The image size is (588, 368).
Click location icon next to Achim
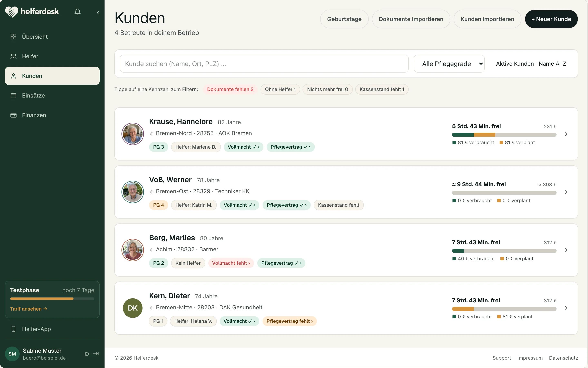pyautogui.click(x=152, y=250)
